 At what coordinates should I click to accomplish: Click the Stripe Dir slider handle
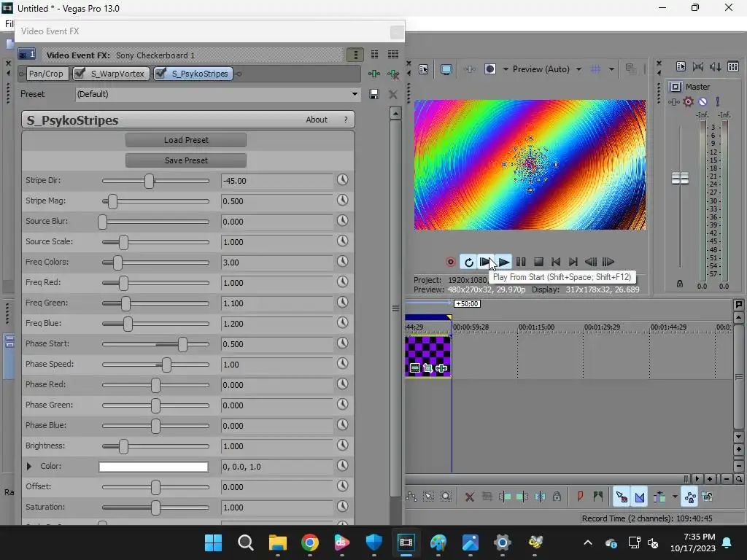(149, 181)
